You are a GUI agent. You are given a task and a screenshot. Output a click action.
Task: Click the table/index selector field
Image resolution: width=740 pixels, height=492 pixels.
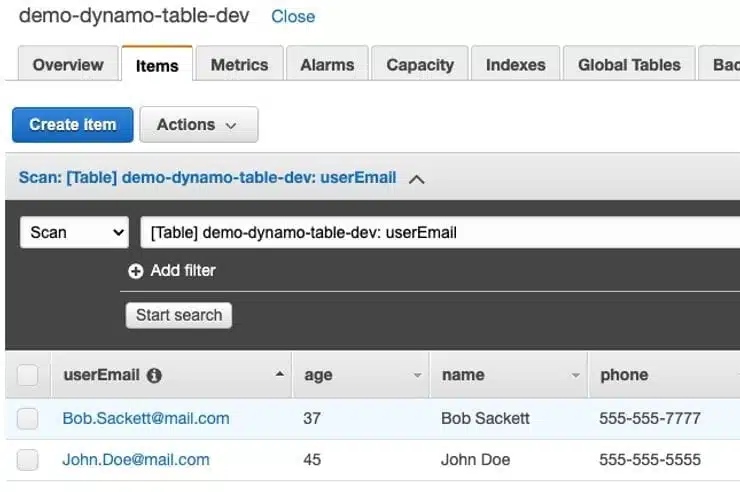(440, 232)
